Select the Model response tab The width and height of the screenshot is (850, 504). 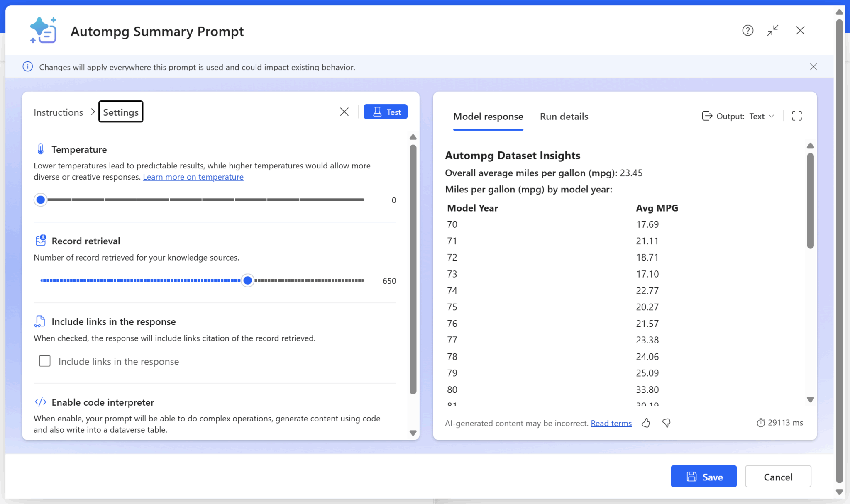(488, 117)
